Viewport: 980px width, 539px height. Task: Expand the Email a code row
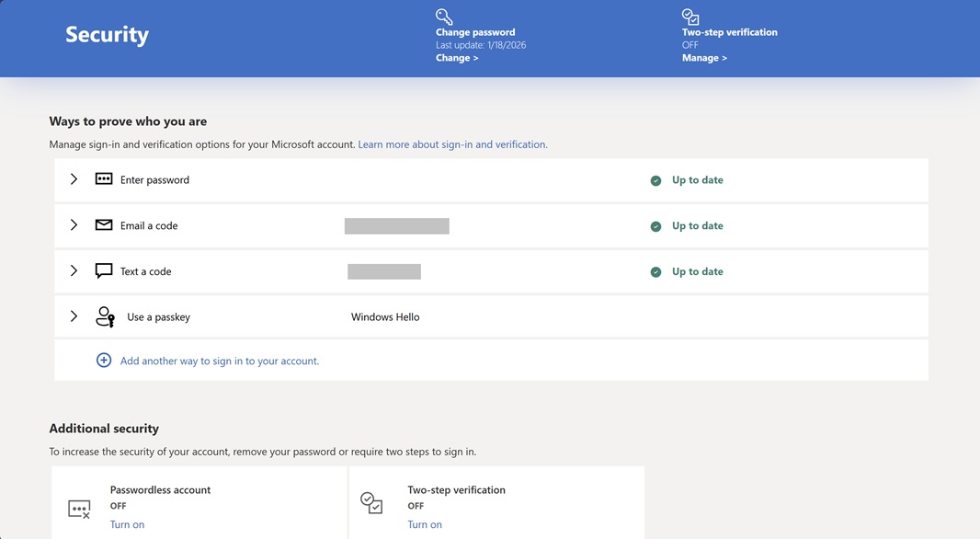(74, 225)
